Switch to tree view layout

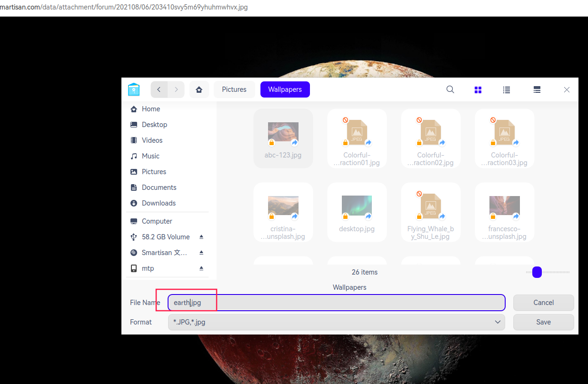point(537,90)
